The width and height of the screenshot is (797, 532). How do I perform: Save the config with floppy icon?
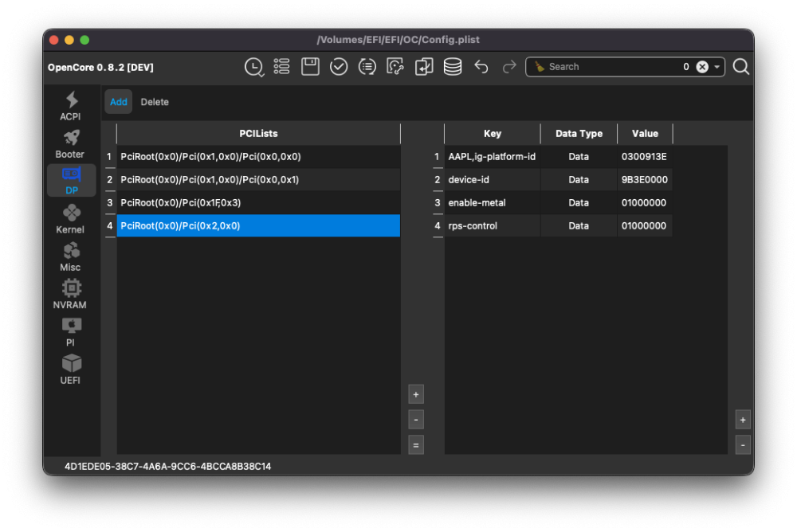pos(310,67)
